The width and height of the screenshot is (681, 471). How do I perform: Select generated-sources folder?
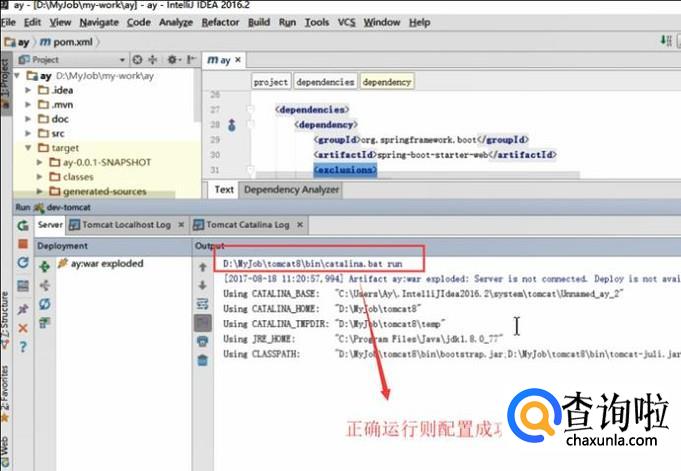coord(105,191)
